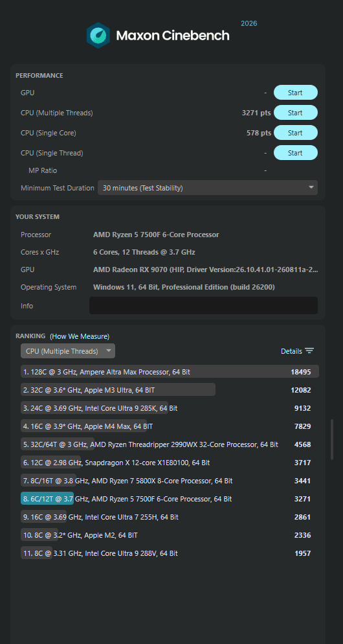Select the Apple M2 ranking row
Viewport: 343px width, 644px height.
coord(170,535)
